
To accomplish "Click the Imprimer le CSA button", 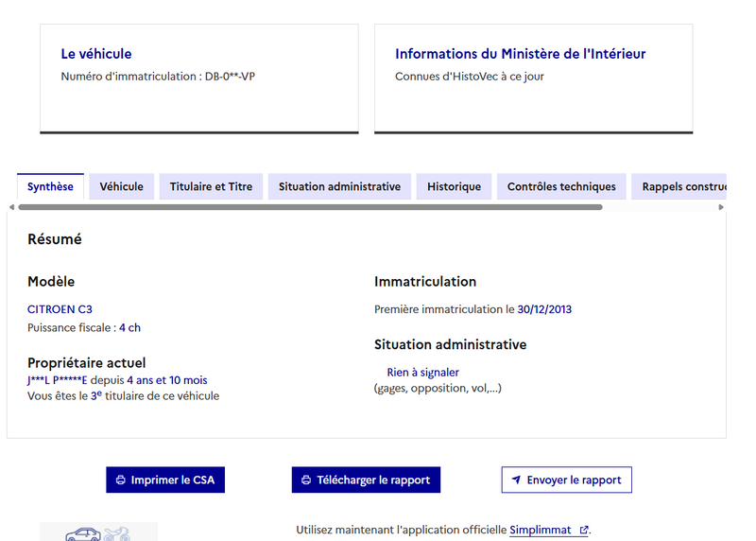I will pos(165,480).
